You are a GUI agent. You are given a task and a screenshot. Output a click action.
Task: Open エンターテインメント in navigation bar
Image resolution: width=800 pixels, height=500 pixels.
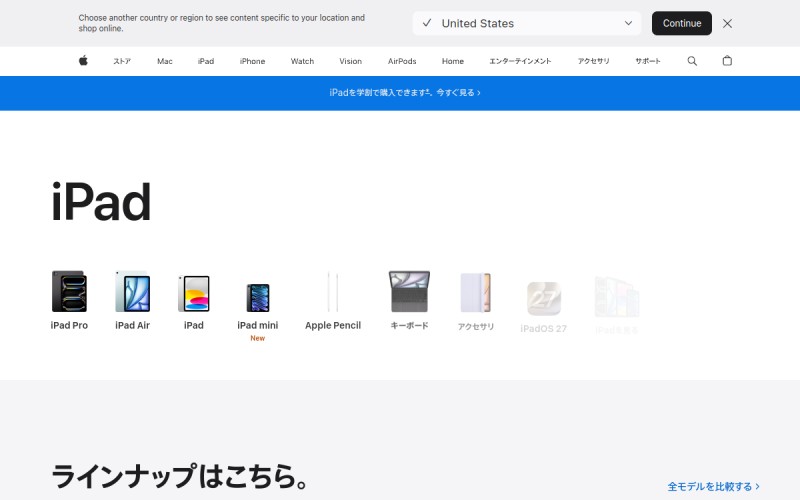(x=520, y=61)
